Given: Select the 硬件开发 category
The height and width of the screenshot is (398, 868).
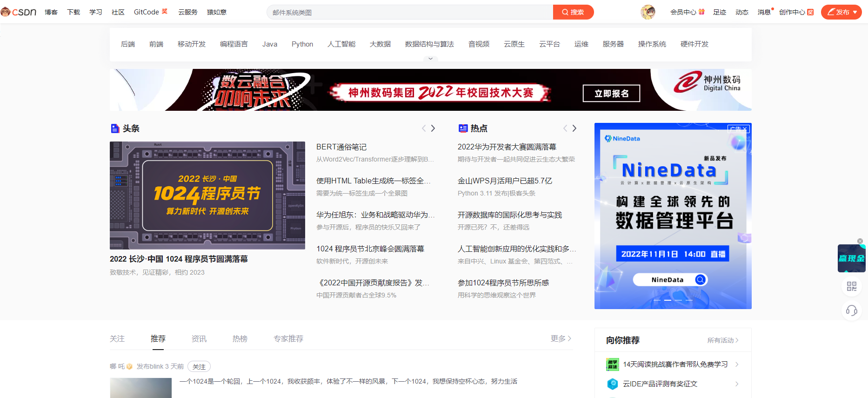Looking at the screenshot, I should pyautogui.click(x=694, y=44).
